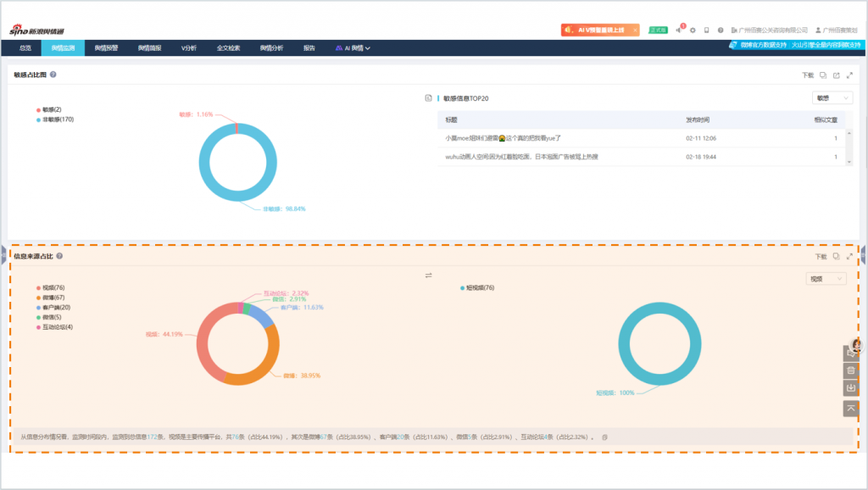Close the AI V预警 banner with X
This screenshot has height=490, width=868.
click(635, 30)
